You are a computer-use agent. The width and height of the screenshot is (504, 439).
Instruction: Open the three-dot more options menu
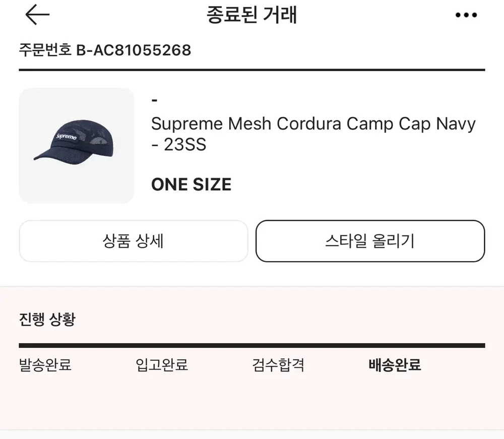point(466,16)
